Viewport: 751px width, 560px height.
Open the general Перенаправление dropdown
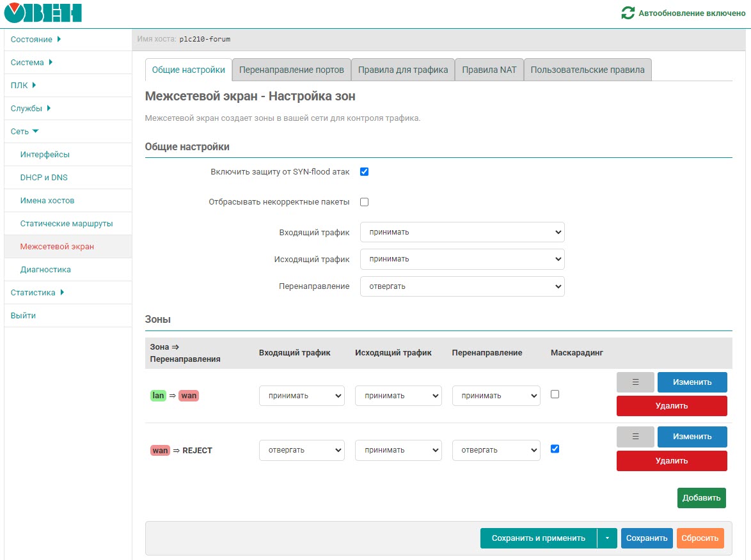point(462,286)
